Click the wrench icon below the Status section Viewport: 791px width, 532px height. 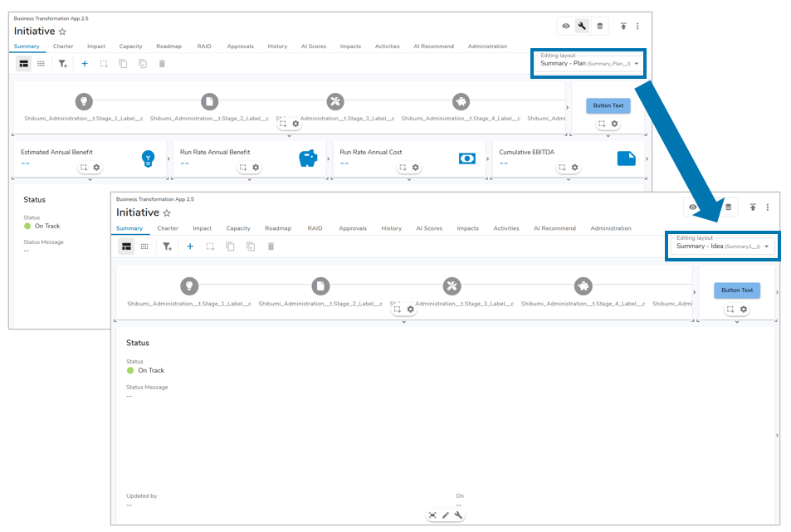458,515
